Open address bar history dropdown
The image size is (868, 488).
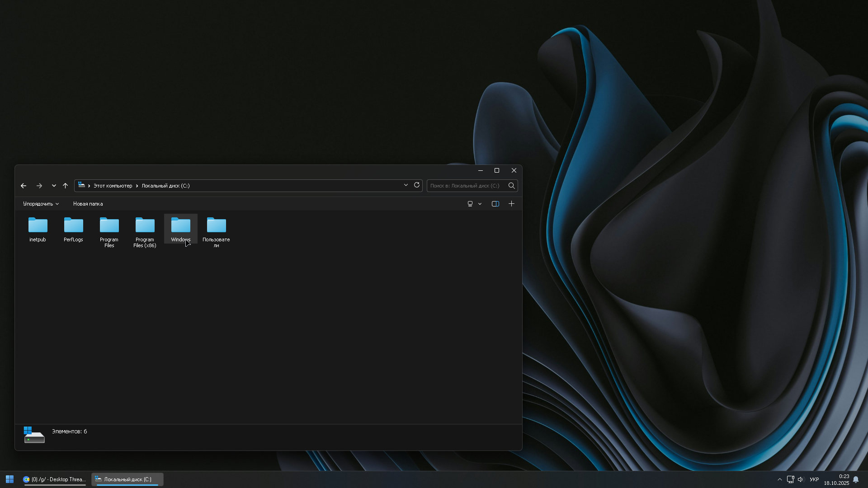(406, 185)
